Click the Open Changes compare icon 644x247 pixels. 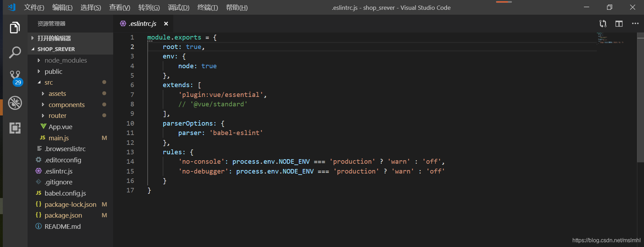click(603, 23)
